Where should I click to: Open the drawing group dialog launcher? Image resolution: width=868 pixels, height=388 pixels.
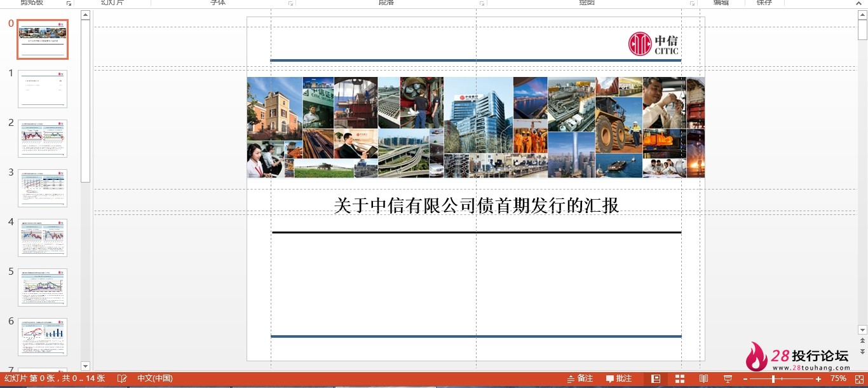692,3
